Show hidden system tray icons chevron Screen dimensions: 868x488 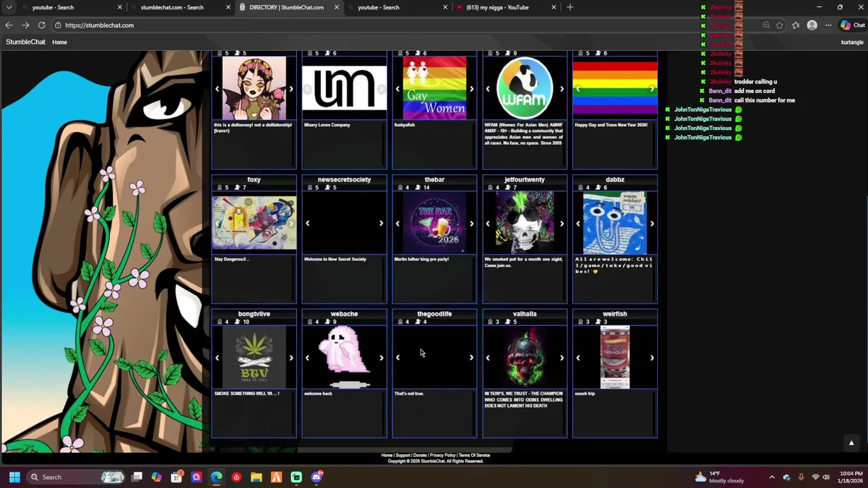(772, 477)
